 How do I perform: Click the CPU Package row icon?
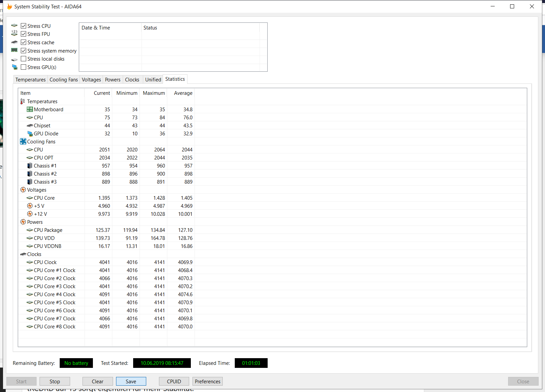[30, 230]
